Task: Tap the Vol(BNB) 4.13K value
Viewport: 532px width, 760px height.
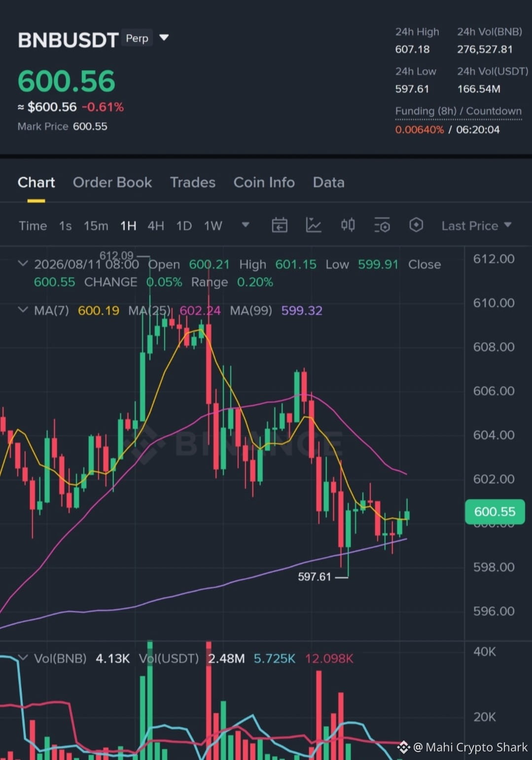Action: [x=112, y=658]
